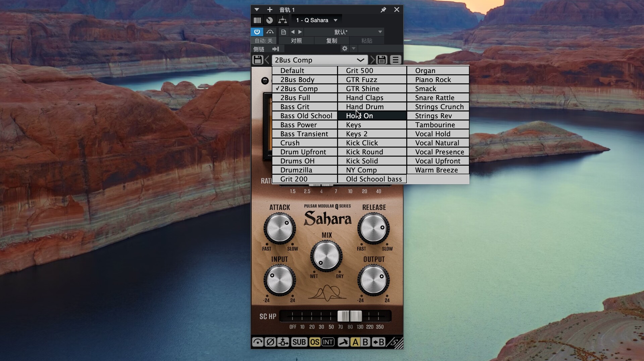This screenshot has height=361, width=644.
Task: Click the OUTPUT knob
Action: tap(373, 280)
